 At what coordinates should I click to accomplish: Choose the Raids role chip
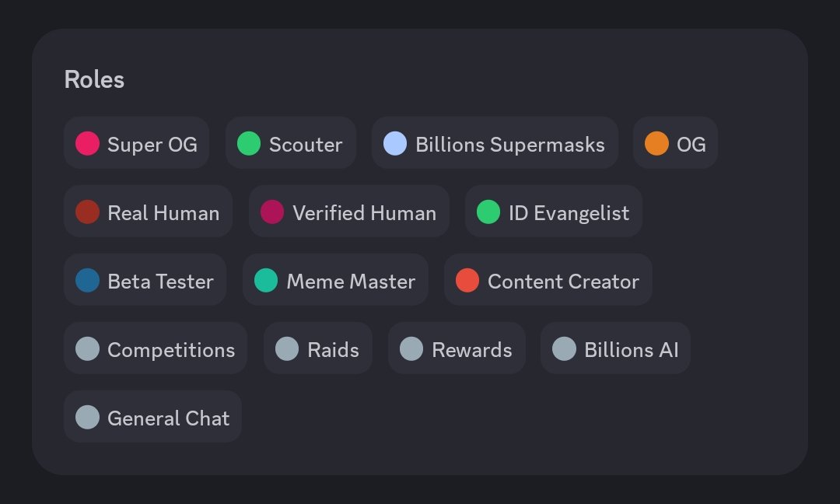pyautogui.click(x=317, y=348)
